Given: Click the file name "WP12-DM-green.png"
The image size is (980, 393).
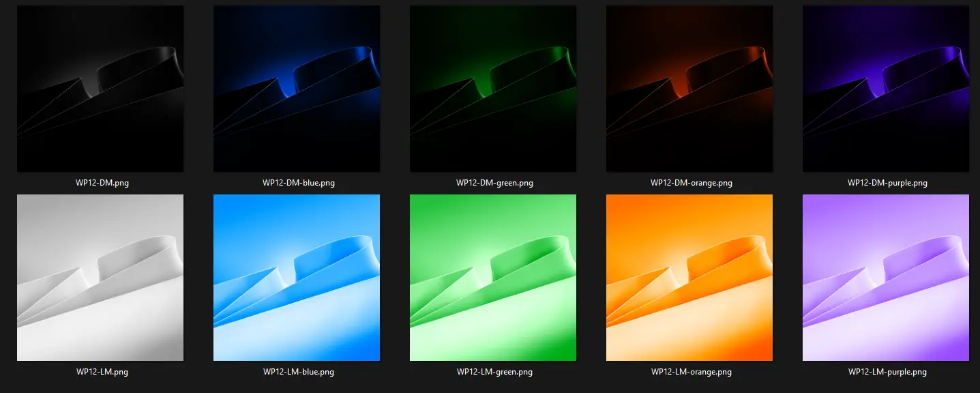Looking at the screenshot, I should coord(494,183).
